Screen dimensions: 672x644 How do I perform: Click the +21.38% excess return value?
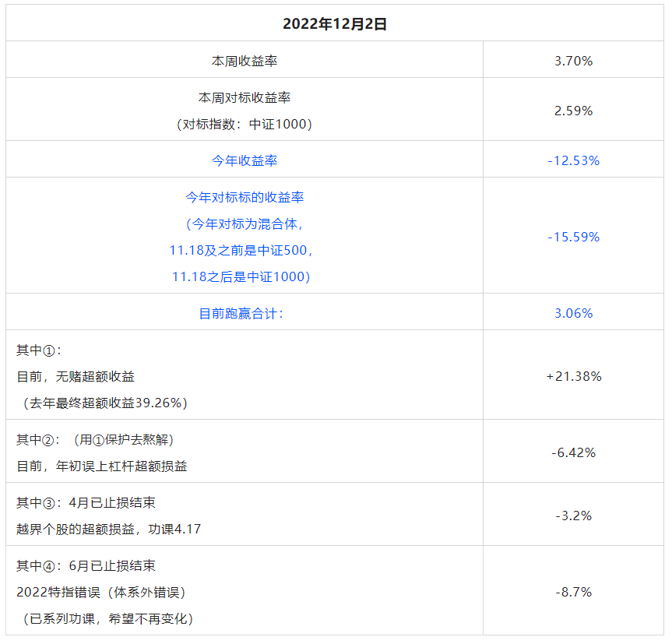point(573,376)
